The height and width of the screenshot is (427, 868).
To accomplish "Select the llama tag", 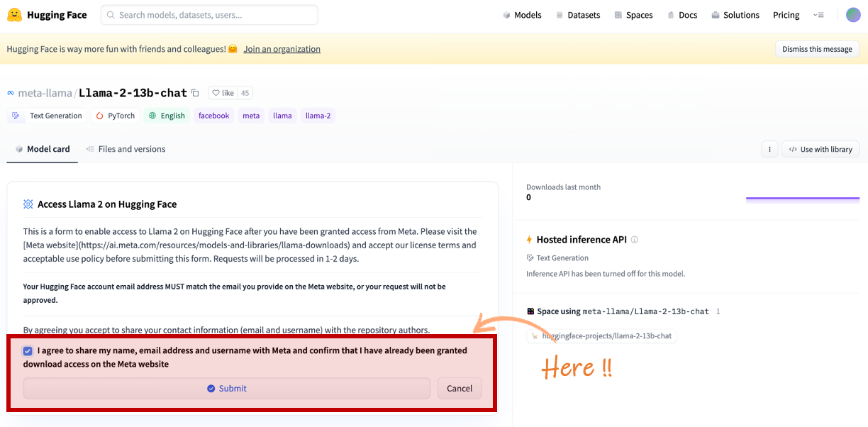I will tap(282, 116).
